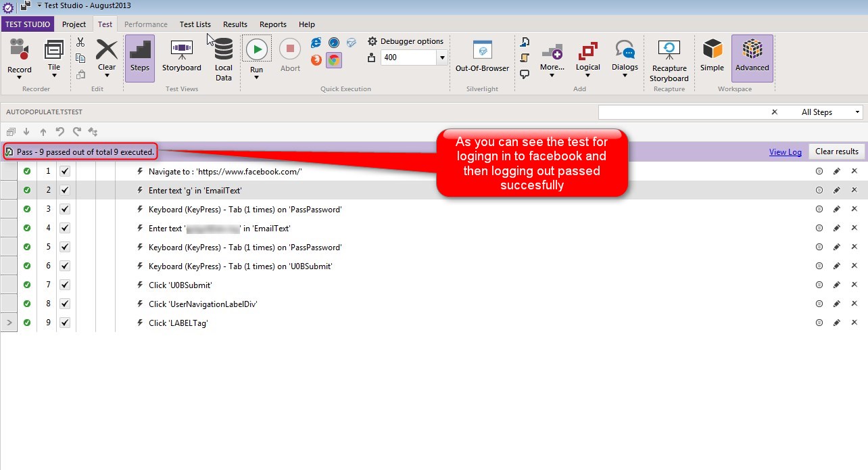Open the Test Lists tab

(x=195, y=24)
